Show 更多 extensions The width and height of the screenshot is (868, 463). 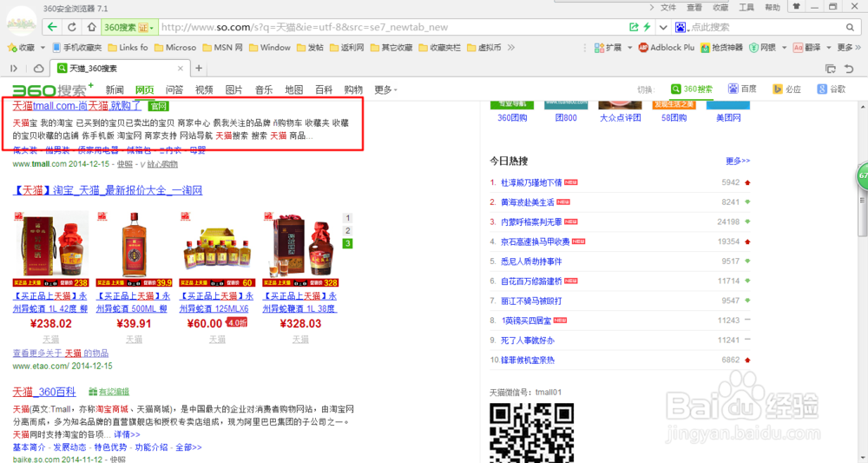[849, 48]
